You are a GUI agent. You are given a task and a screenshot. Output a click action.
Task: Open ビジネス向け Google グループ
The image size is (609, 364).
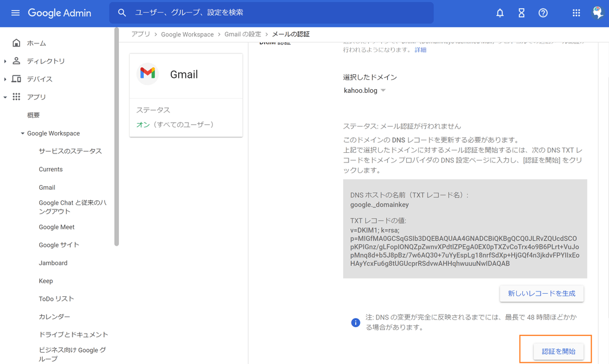(x=72, y=354)
